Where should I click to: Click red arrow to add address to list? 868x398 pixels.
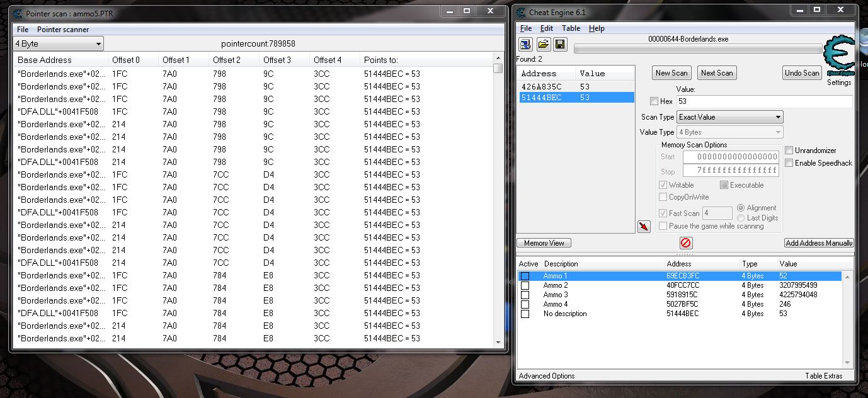click(644, 227)
